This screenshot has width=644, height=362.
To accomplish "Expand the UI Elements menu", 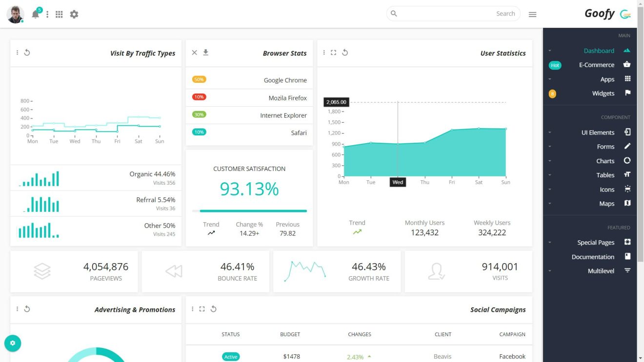I will (598, 132).
